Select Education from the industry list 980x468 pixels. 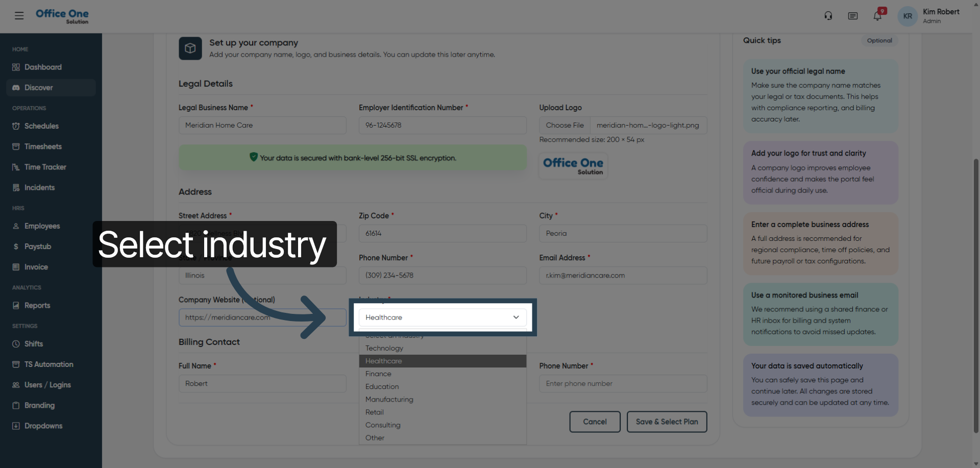(382, 386)
